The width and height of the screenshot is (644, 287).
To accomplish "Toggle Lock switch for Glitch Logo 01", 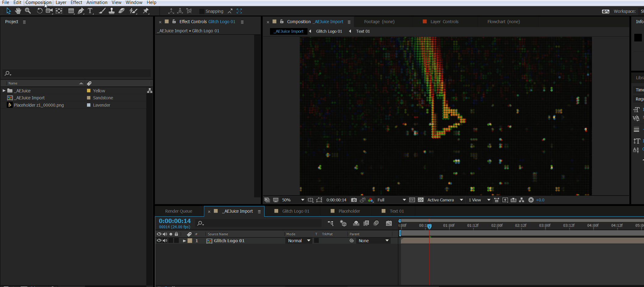I will coord(177,241).
